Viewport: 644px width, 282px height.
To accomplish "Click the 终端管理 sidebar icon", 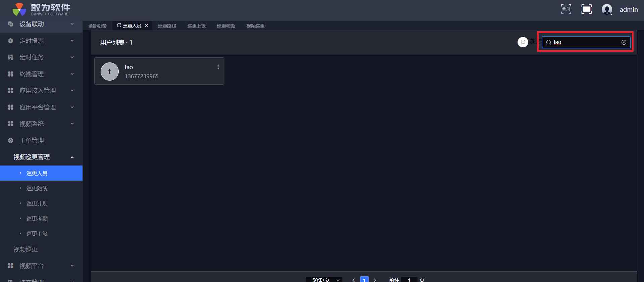I will tap(11, 74).
